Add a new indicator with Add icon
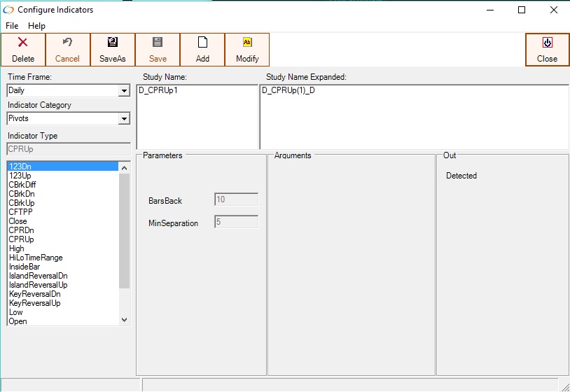570x392 pixels. coord(202,43)
